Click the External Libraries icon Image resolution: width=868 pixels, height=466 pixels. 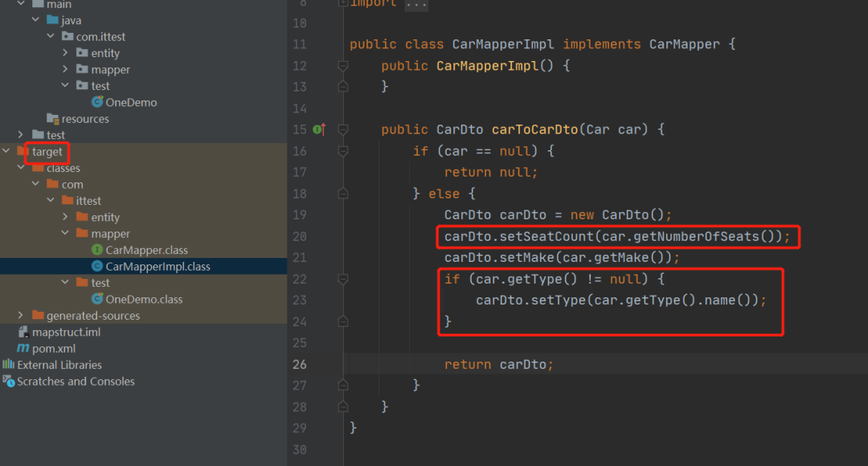(x=8, y=364)
